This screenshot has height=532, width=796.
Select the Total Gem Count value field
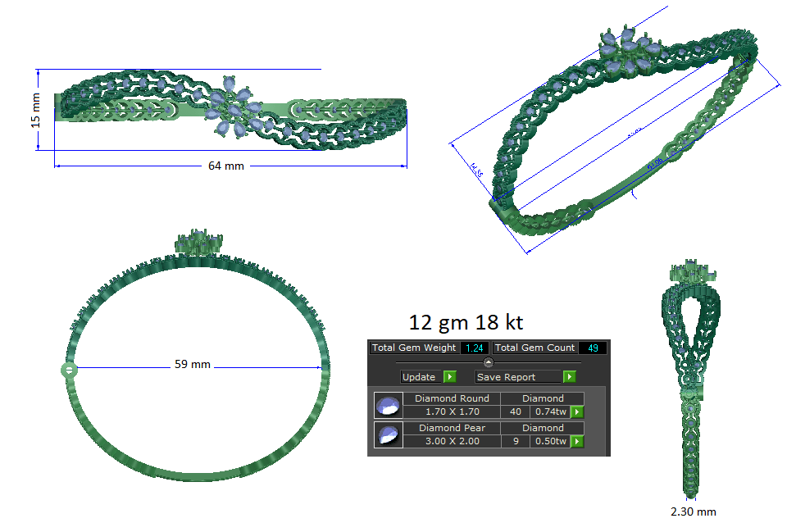coord(593,348)
